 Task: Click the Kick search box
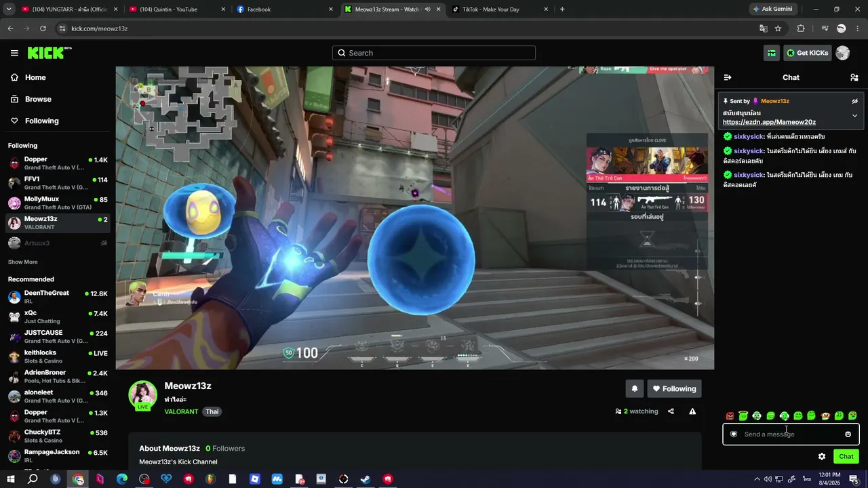pyautogui.click(x=434, y=53)
